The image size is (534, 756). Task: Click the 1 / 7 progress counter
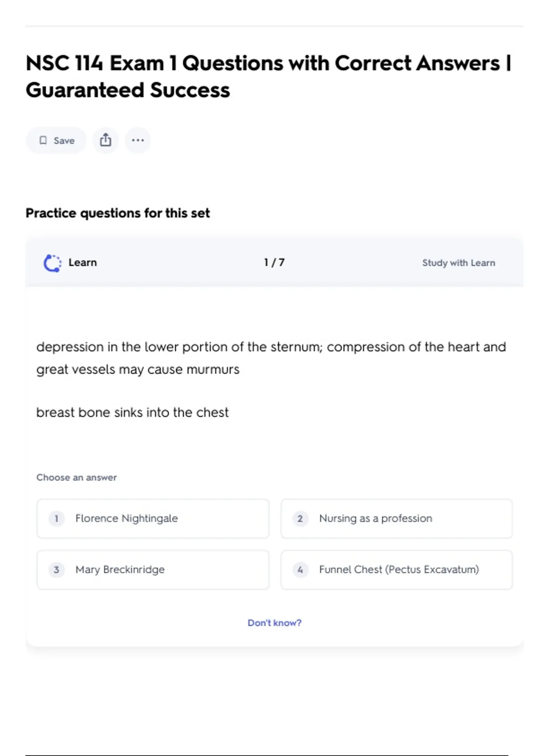click(274, 263)
